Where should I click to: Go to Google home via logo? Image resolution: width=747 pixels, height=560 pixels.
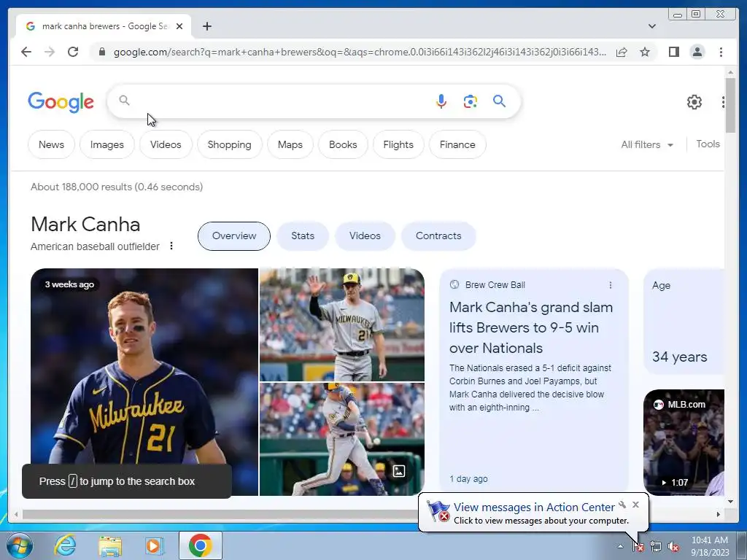[61, 102]
